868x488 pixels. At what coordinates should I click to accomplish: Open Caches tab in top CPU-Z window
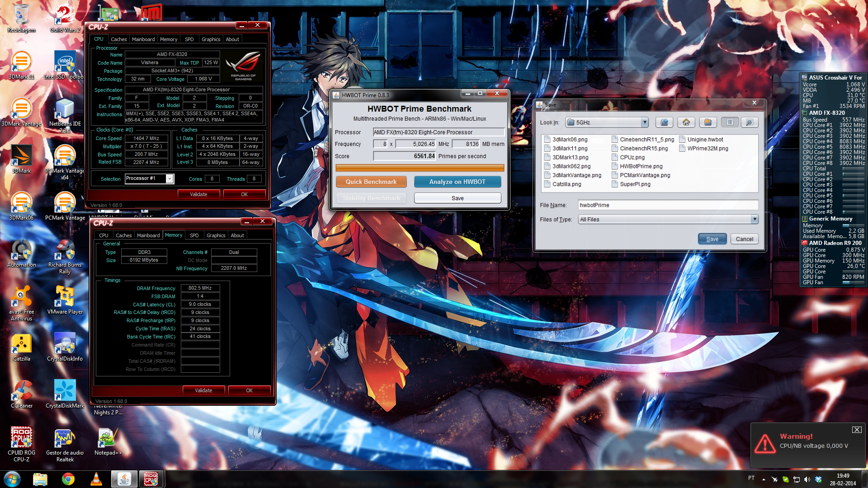click(x=118, y=39)
